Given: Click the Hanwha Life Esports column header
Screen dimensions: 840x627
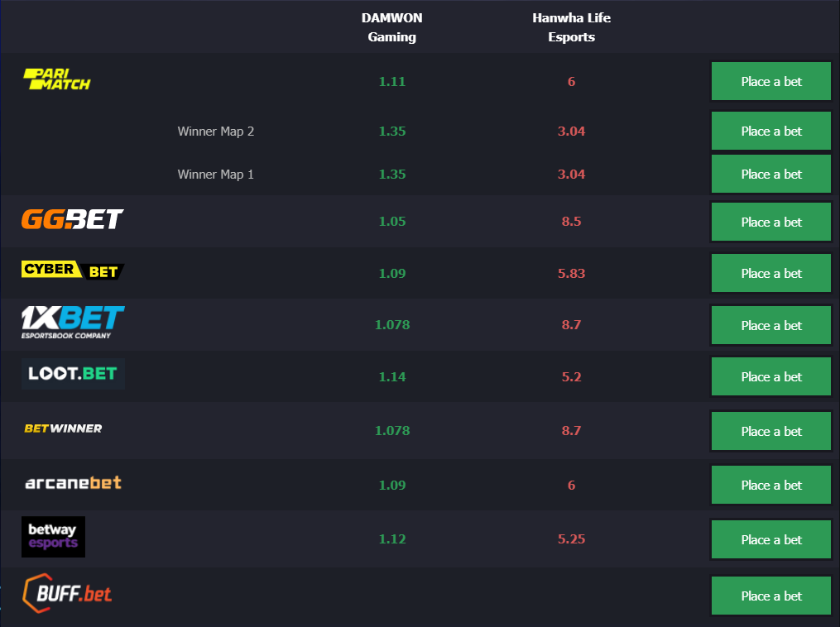Looking at the screenshot, I should pos(571,27).
